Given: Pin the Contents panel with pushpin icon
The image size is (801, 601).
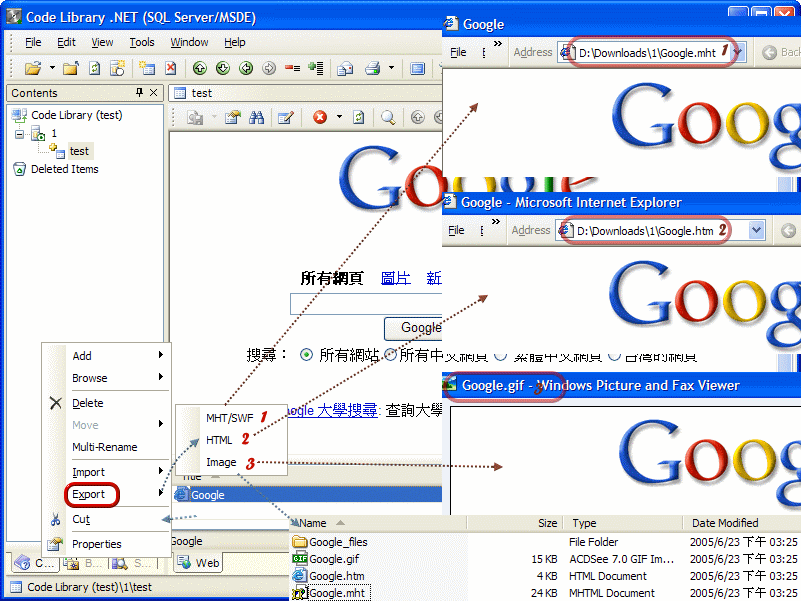Looking at the screenshot, I should pyautogui.click(x=139, y=92).
